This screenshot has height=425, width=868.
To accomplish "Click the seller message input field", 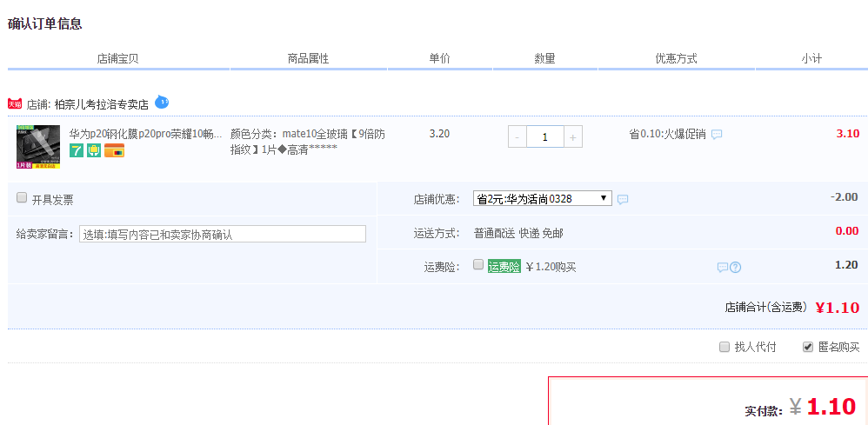I will click(223, 234).
